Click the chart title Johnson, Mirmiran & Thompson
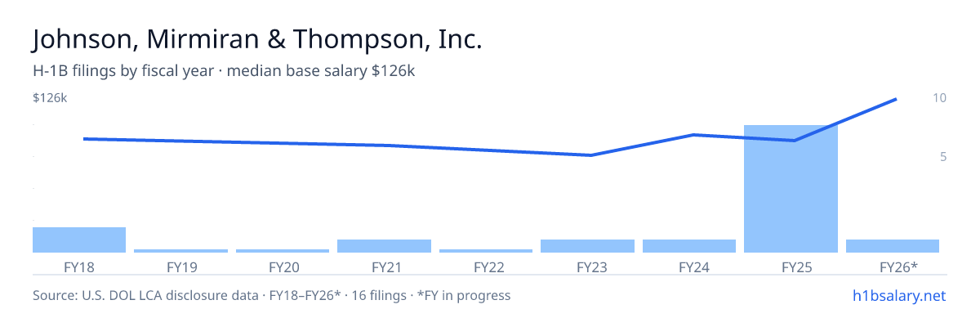980x327 pixels. pos(257,40)
